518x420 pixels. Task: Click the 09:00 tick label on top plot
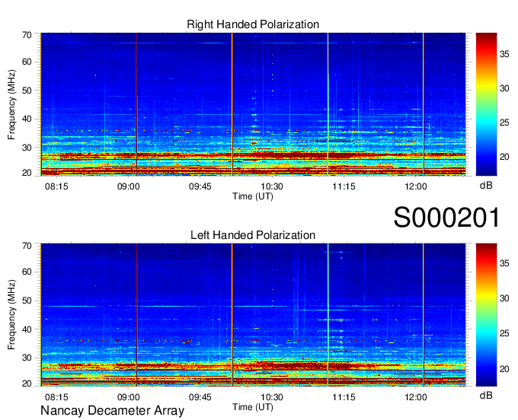pyautogui.click(x=128, y=186)
